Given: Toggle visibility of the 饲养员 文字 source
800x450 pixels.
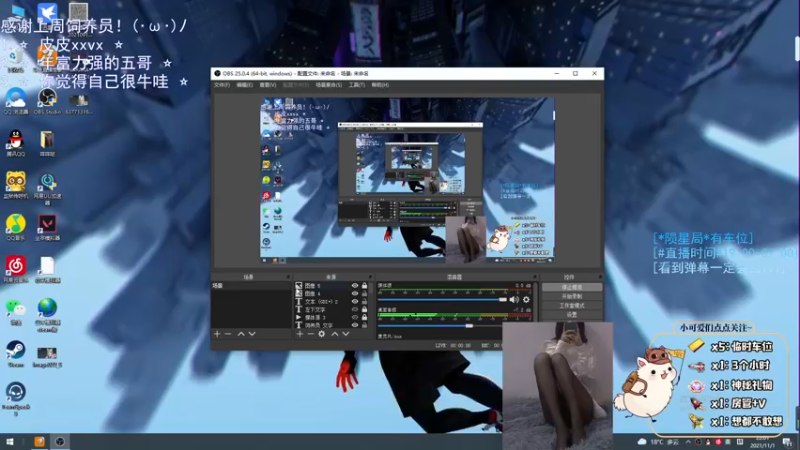Looking at the screenshot, I should pos(355,325).
